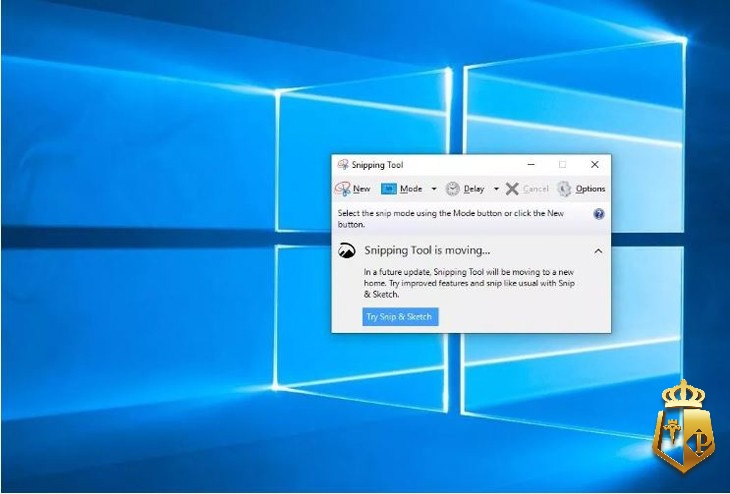Click the Options gear icon

pyautogui.click(x=564, y=189)
